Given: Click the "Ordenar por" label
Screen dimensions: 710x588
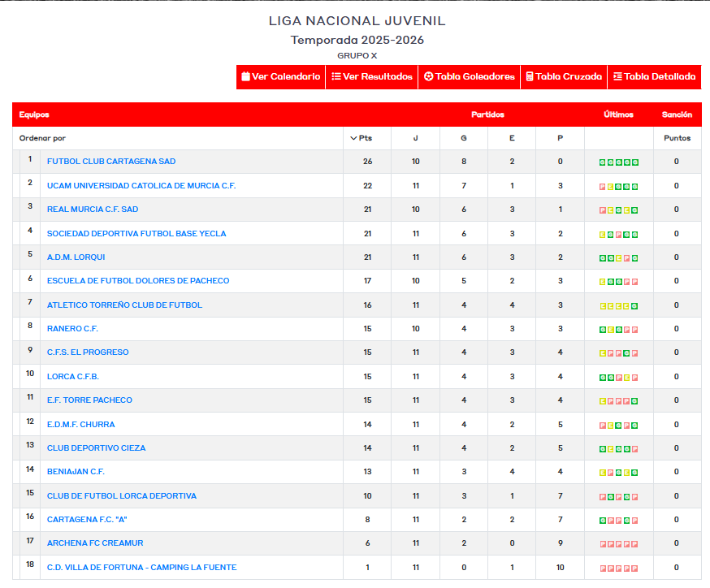Looking at the screenshot, I should click(x=42, y=138).
